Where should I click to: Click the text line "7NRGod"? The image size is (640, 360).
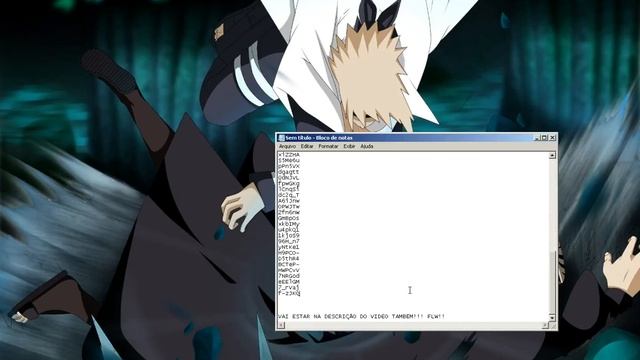[289, 276]
